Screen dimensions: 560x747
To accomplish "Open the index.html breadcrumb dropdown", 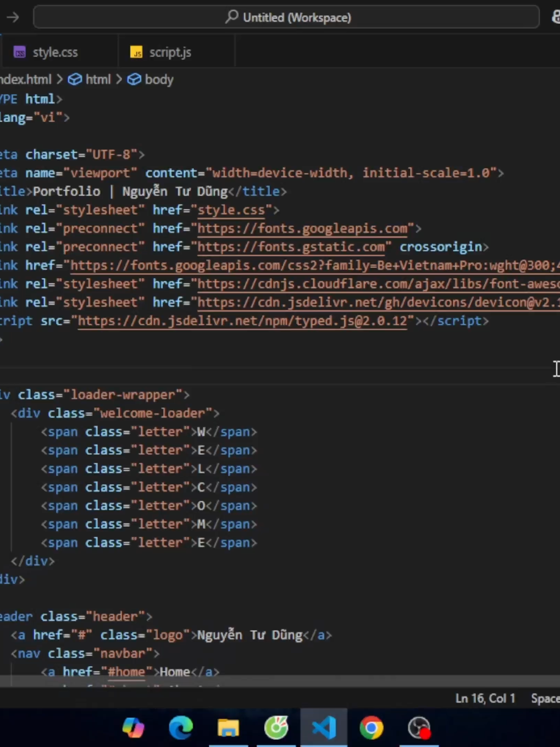I will pyautogui.click(x=26, y=79).
